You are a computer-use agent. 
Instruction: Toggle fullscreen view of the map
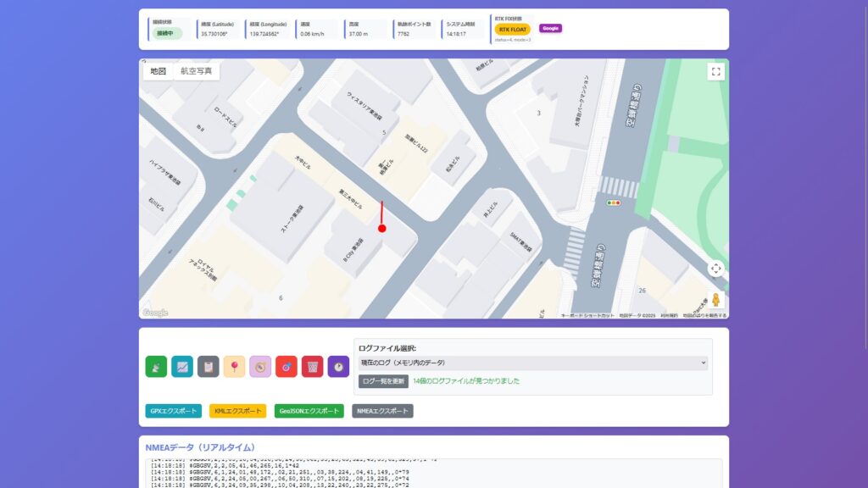[716, 72]
